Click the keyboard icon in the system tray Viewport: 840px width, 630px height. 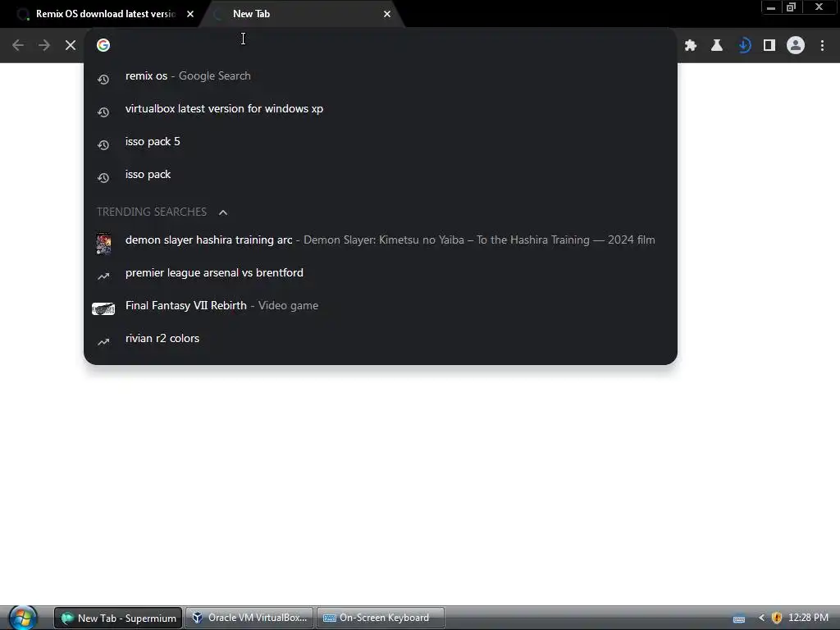(739, 619)
